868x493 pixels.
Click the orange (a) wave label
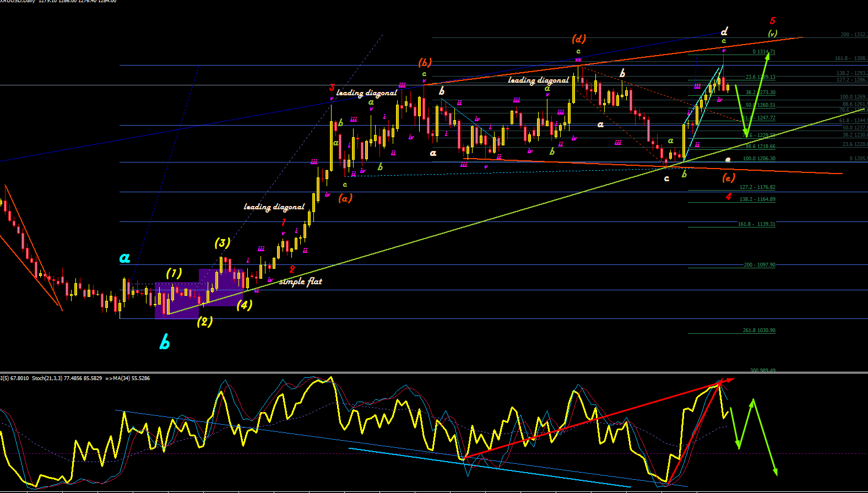coord(345,198)
